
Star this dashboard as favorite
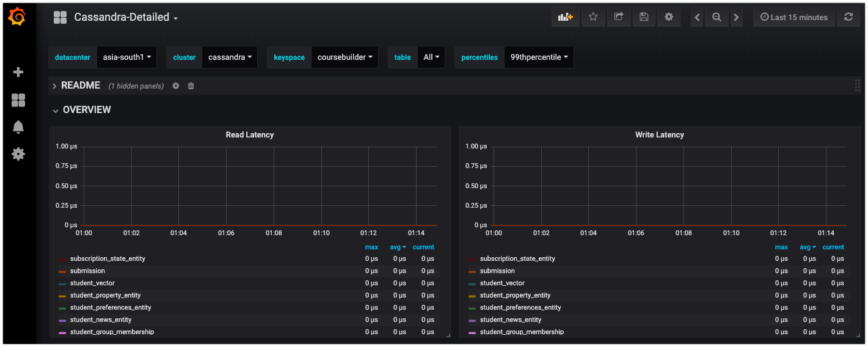coord(593,17)
